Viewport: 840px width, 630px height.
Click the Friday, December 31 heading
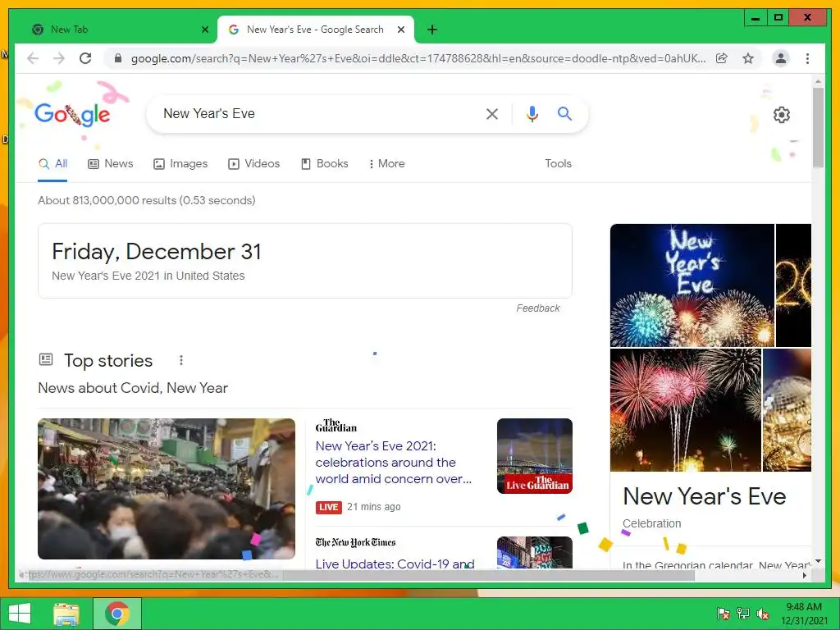pos(157,252)
